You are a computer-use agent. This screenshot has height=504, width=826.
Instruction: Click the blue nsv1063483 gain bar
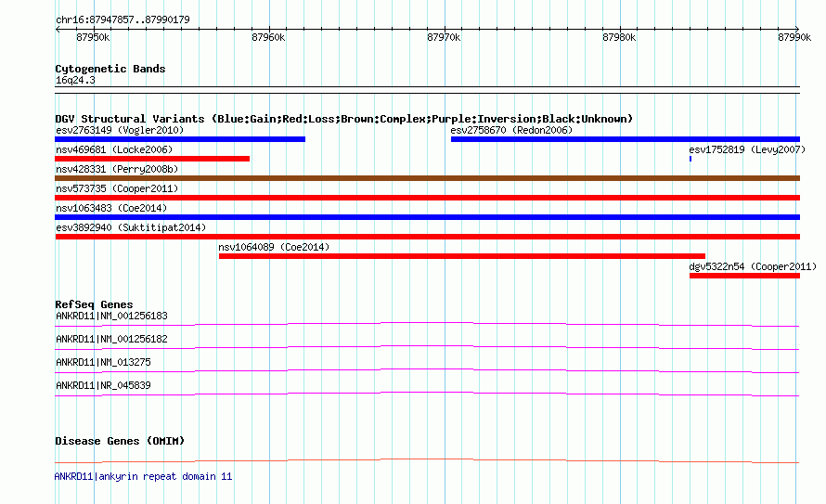point(427,217)
